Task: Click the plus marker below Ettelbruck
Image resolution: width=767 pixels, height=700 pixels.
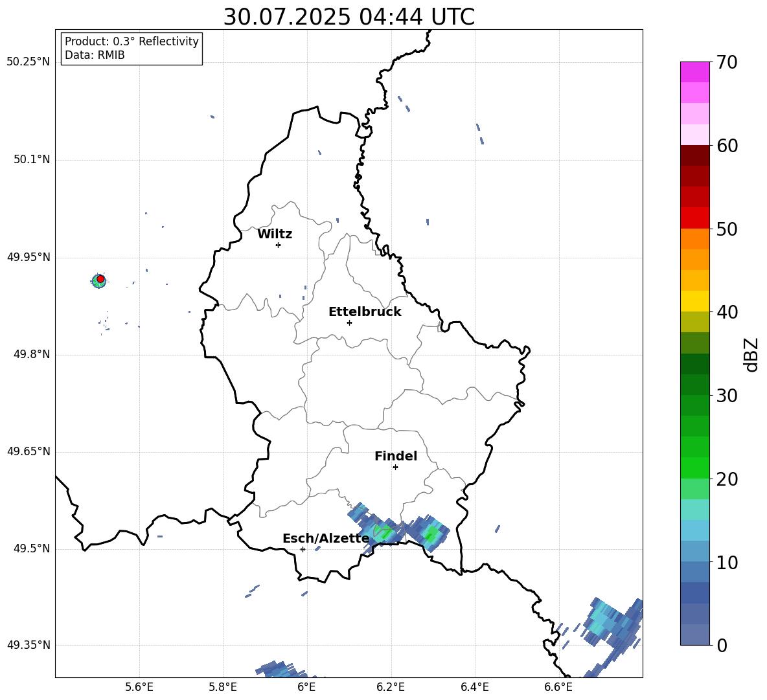Action: coord(349,322)
